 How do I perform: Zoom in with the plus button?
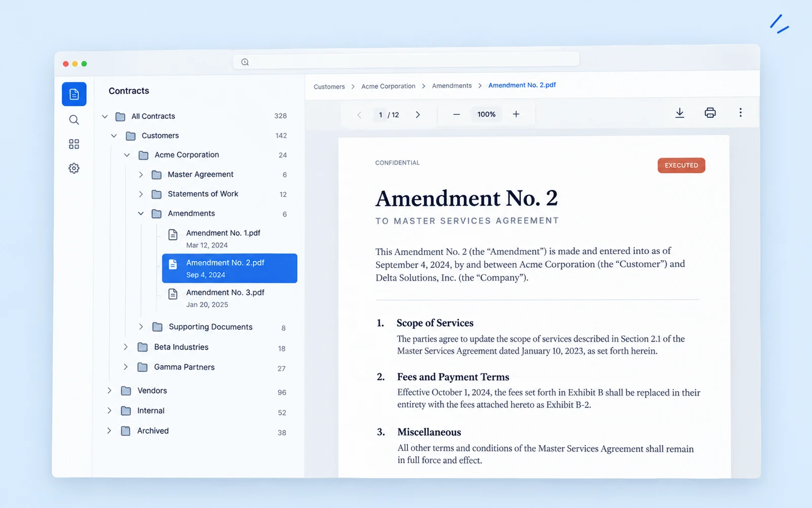click(x=516, y=114)
